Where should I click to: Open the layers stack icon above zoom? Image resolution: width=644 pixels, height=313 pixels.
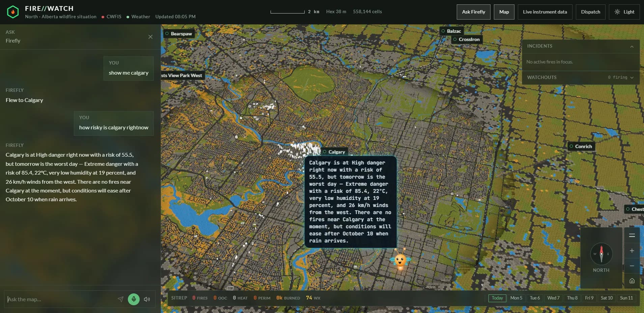pyautogui.click(x=632, y=235)
